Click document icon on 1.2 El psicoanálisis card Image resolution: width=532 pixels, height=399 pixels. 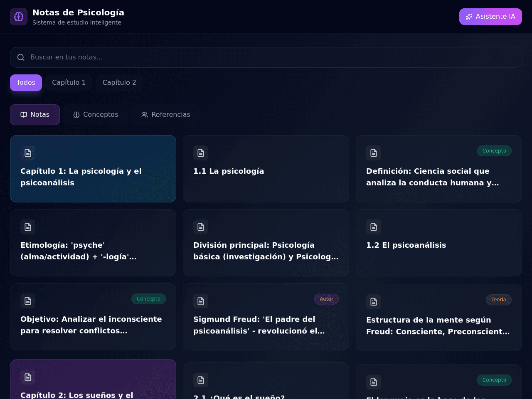click(374, 227)
